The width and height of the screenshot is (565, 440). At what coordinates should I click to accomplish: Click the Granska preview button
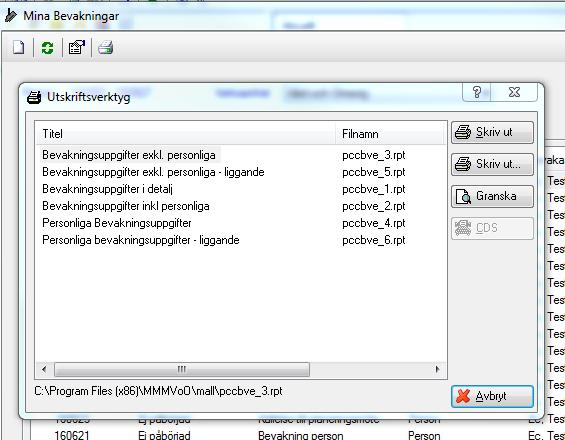[x=492, y=196]
